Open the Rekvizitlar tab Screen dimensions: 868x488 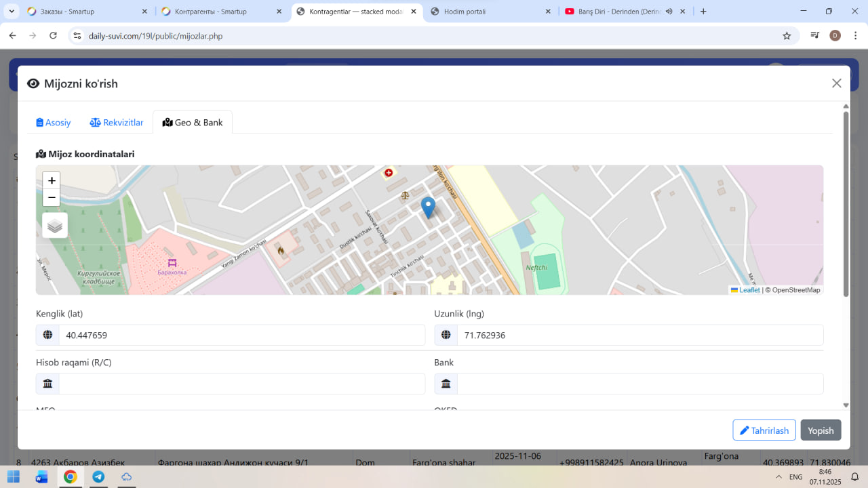[117, 123]
